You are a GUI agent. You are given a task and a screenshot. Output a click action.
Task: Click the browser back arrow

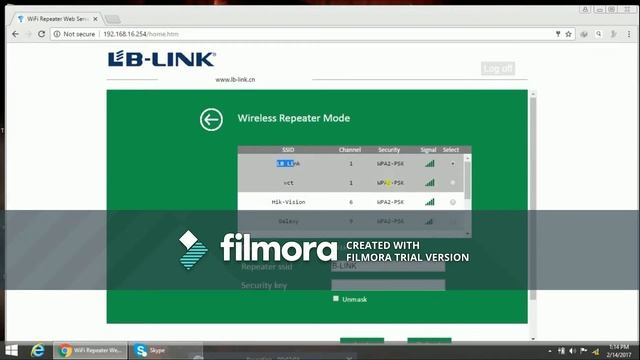click(x=16, y=34)
